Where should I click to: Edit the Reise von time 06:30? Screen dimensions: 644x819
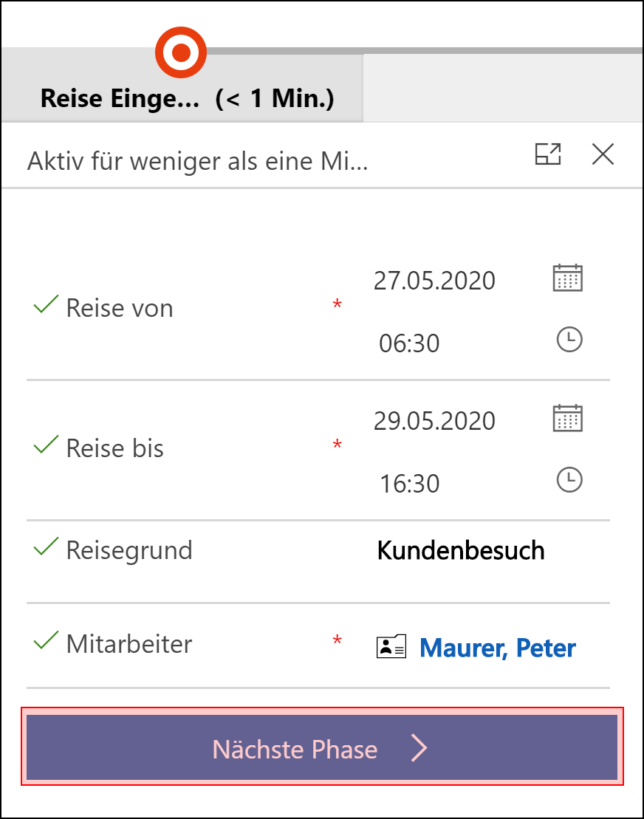coord(409,343)
